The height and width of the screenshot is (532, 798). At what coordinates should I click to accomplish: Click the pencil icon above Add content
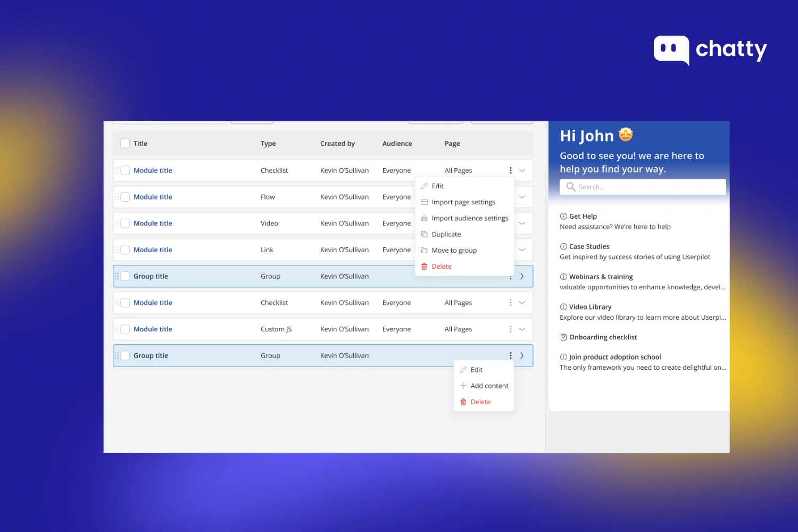pyautogui.click(x=463, y=370)
